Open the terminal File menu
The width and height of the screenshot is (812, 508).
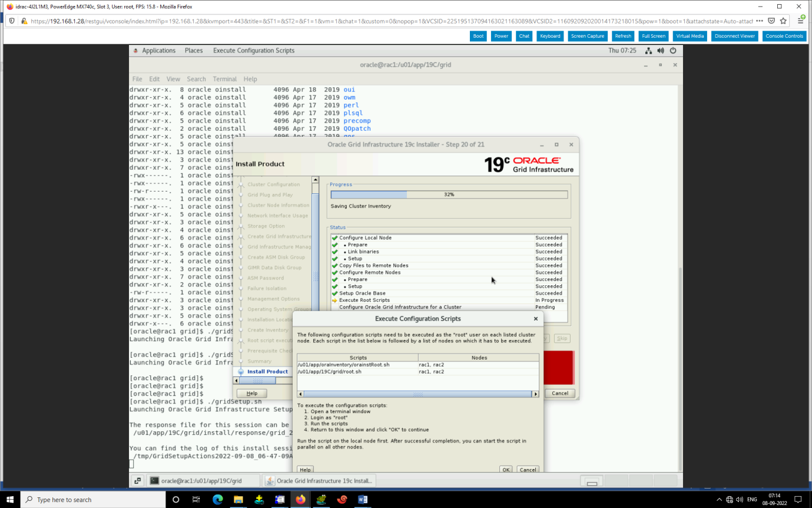137,79
